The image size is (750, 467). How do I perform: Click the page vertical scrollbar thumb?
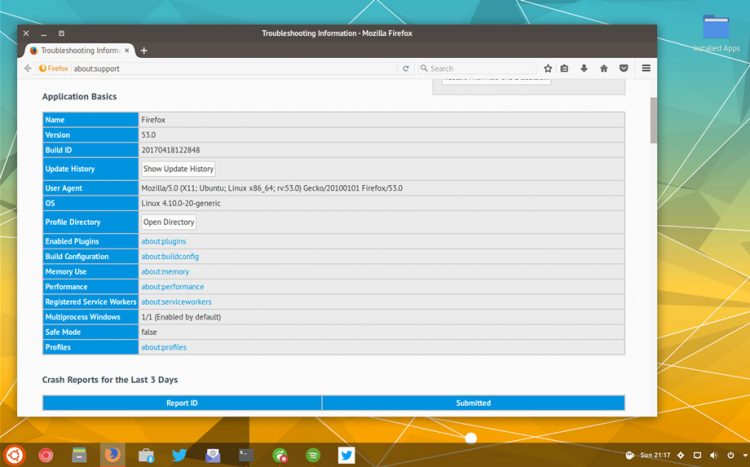pos(653,120)
